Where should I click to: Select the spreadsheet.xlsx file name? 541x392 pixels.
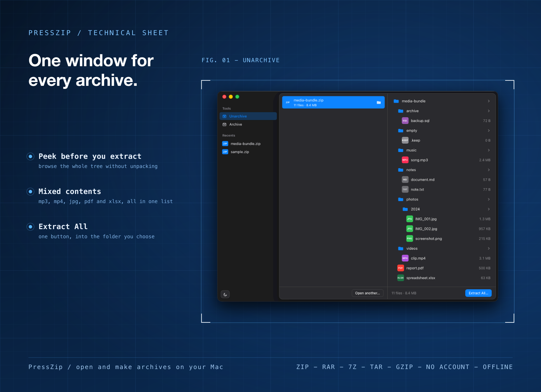[x=421, y=278]
